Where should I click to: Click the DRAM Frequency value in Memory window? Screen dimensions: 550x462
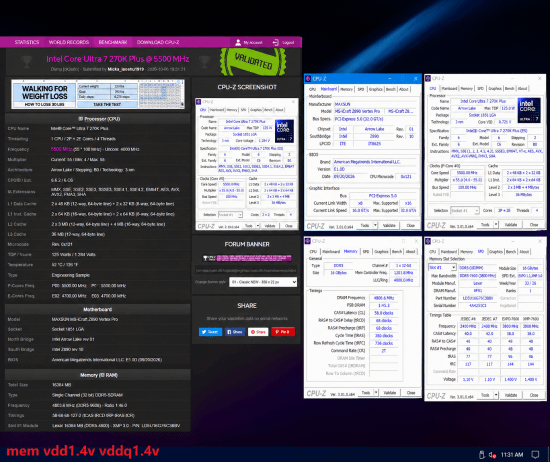click(x=384, y=298)
